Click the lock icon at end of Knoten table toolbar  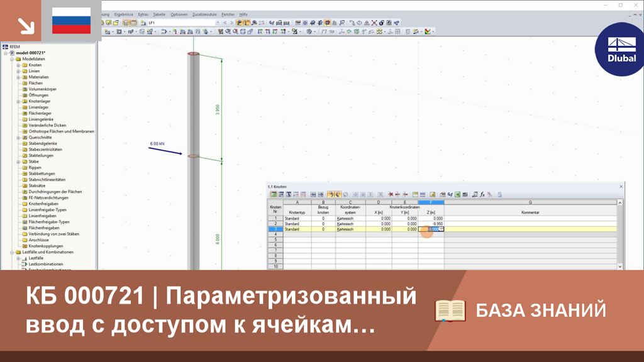(x=499, y=195)
